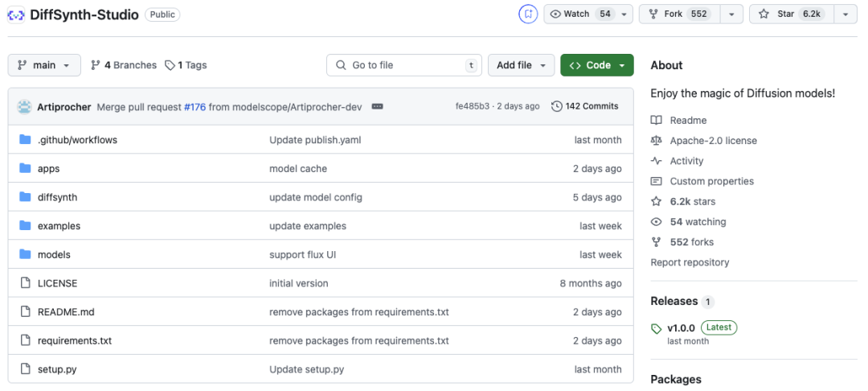This screenshot has width=868, height=391.
Task: Click the diffsynth folder icon
Action: coord(25,197)
